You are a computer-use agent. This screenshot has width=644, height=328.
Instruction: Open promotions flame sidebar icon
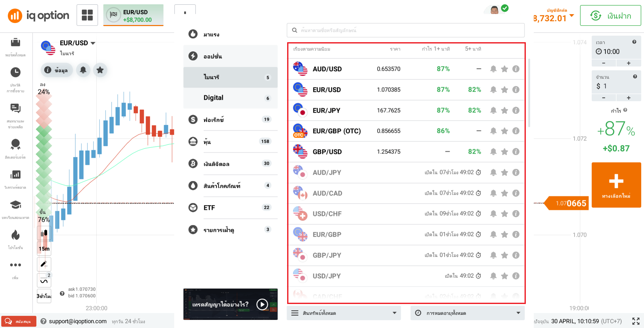15,235
